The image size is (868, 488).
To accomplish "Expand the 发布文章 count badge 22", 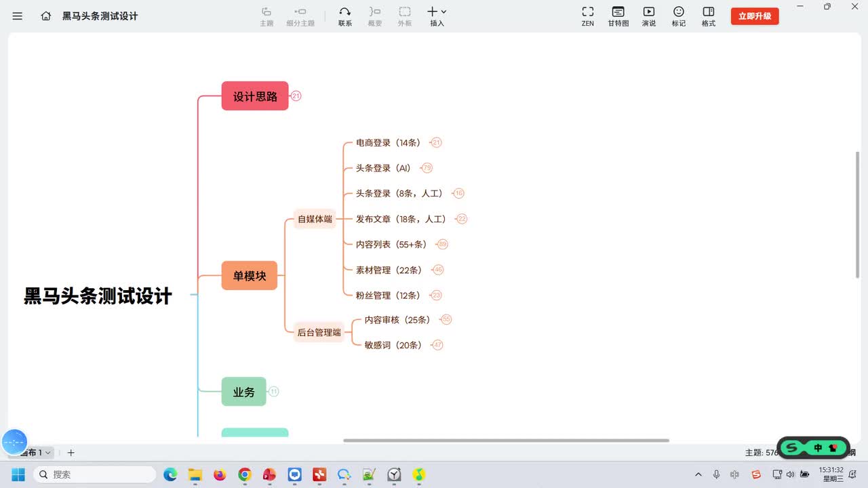I will (x=462, y=219).
